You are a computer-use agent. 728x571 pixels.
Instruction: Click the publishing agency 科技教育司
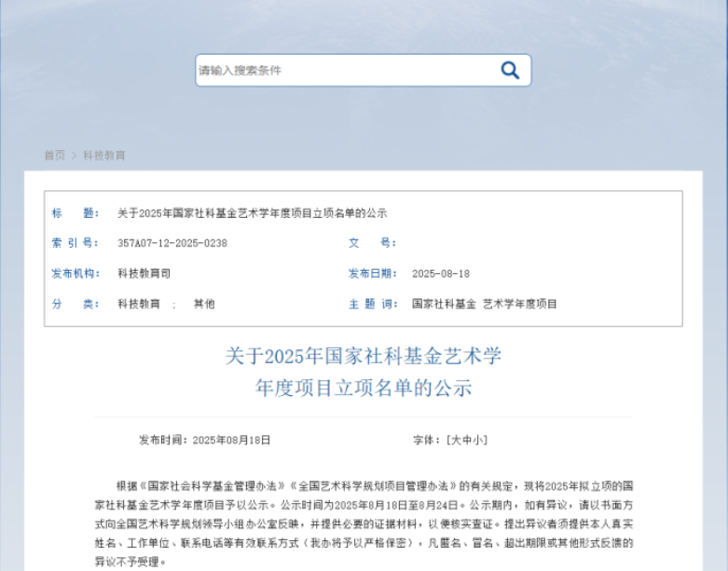coord(144,274)
